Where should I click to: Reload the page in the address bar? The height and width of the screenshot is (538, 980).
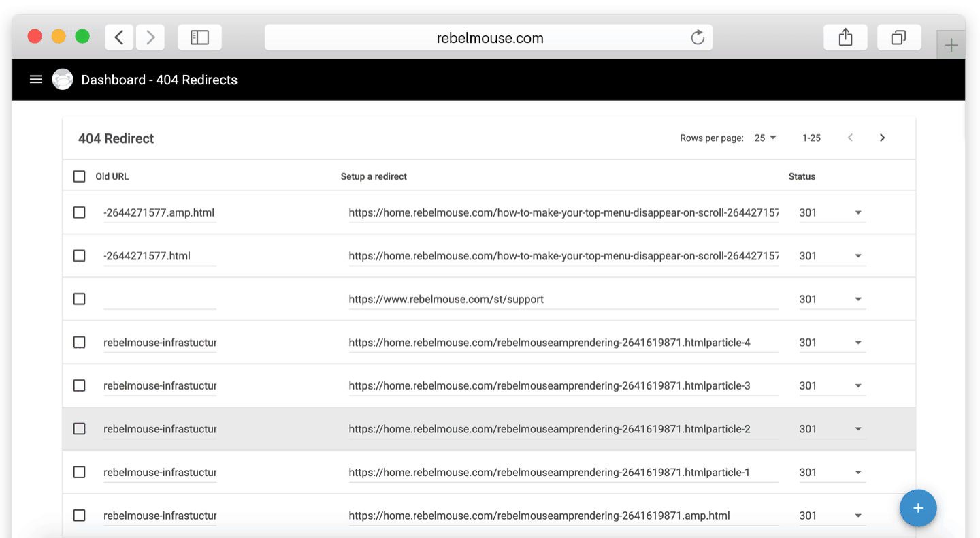[697, 37]
